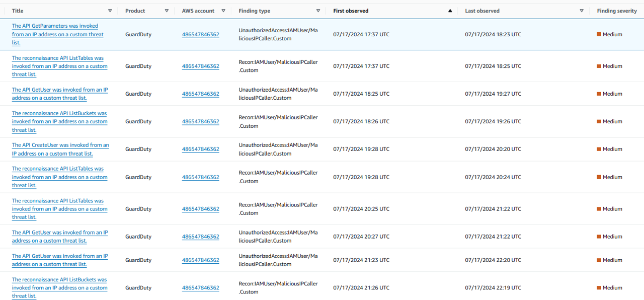Viewport: 644px width, 300px height.
Task: Open GetUser finding first observed 18:25
Action: coord(60,94)
